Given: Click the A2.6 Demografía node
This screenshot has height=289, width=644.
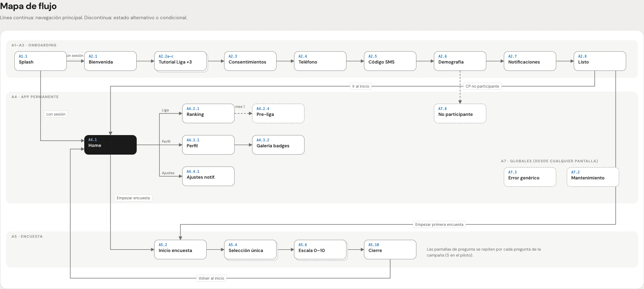Looking at the screenshot, I should [x=460, y=61].
